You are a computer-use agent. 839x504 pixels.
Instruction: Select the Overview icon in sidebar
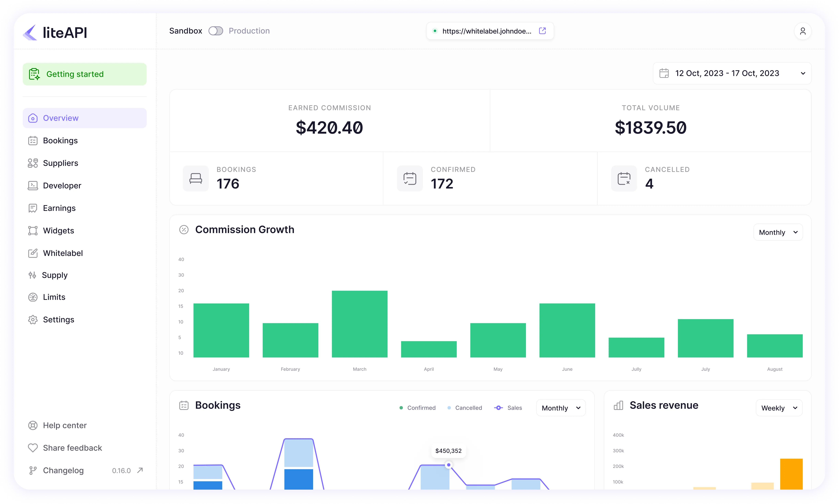tap(33, 118)
